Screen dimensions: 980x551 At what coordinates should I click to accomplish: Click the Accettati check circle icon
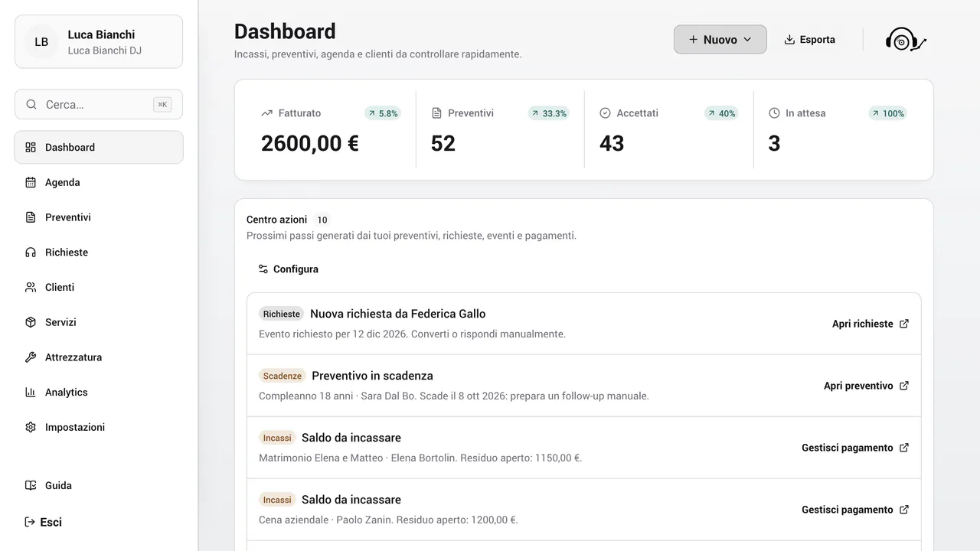click(x=605, y=113)
